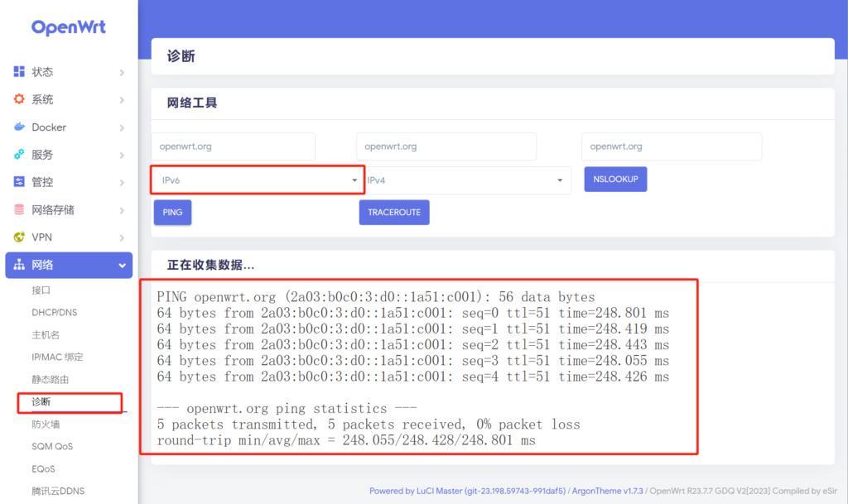Open the ArgonTheme v1.7.3 link
The width and height of the screenshot is (848, 504).
coord(607,491)
